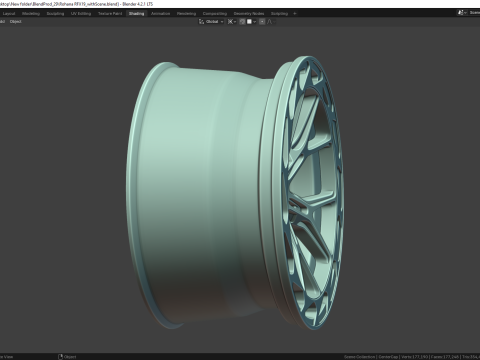The width and height of the screenshot is (480, 360).
Task: Open the Object menu in viewport header
Action: point(15,22)
